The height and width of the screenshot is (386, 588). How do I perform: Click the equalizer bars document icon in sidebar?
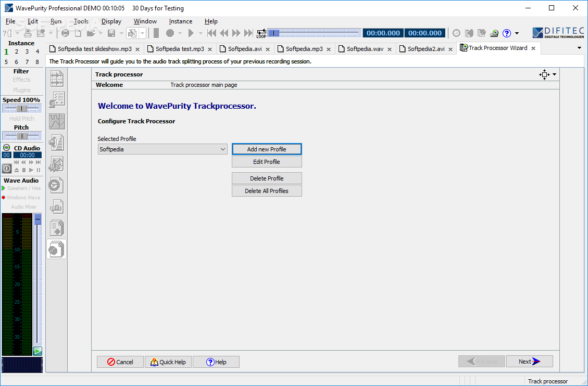[x=57, y=207]
